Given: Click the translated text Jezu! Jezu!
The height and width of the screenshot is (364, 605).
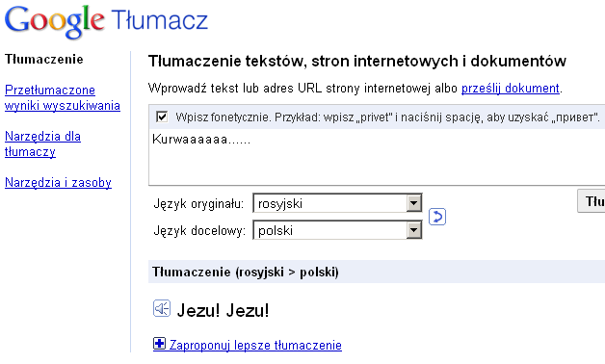Looking at the screenshot, I should pos(223,310).
